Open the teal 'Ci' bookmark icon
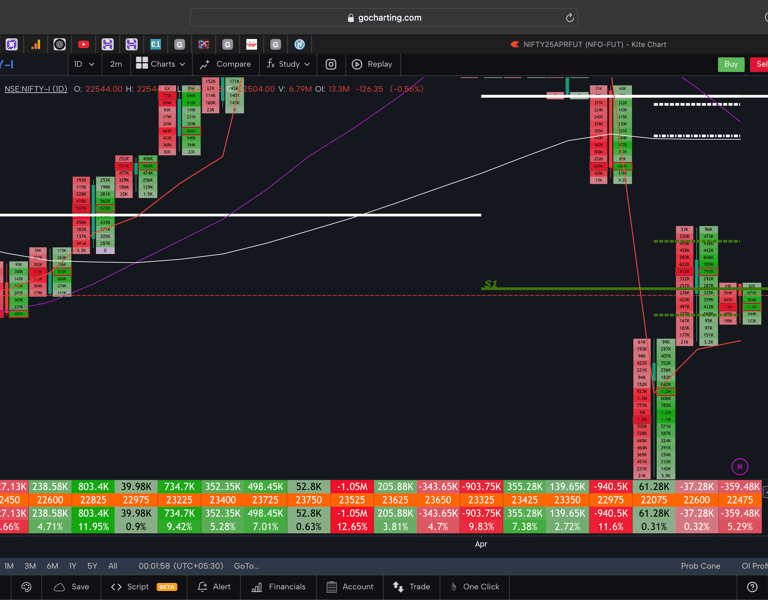768x600 pixels. coord(155,45)
